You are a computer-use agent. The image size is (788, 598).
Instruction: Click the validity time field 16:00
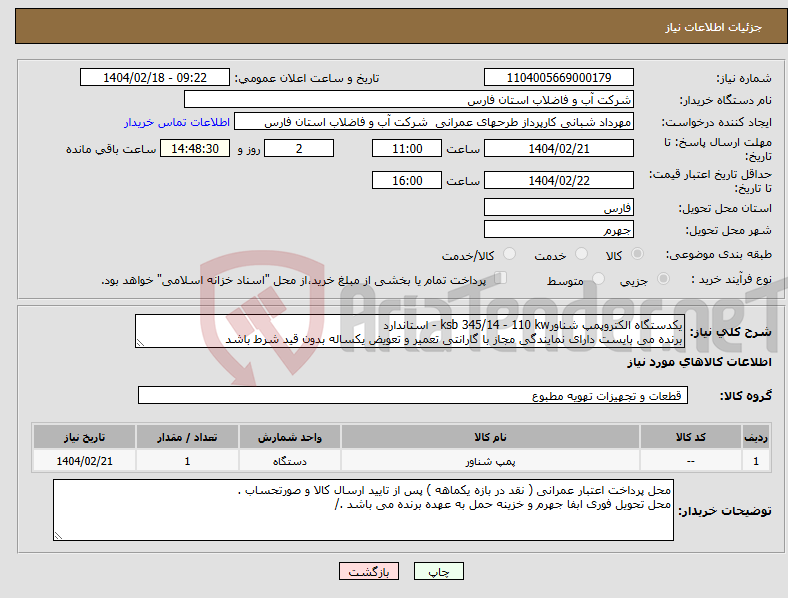coord(407,180)
